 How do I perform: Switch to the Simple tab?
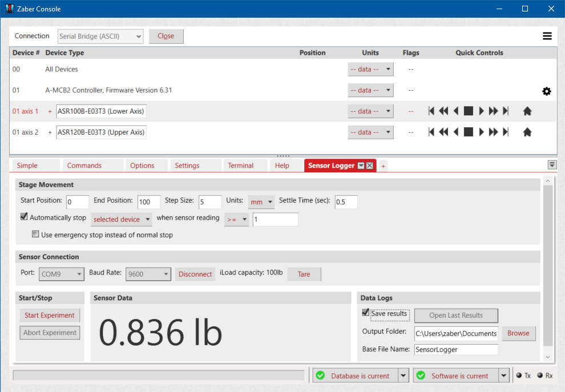coord(36,165)
